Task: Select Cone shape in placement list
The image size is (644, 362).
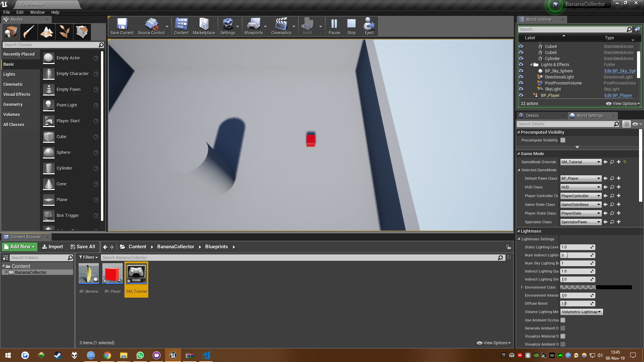Action: point(71,184)
